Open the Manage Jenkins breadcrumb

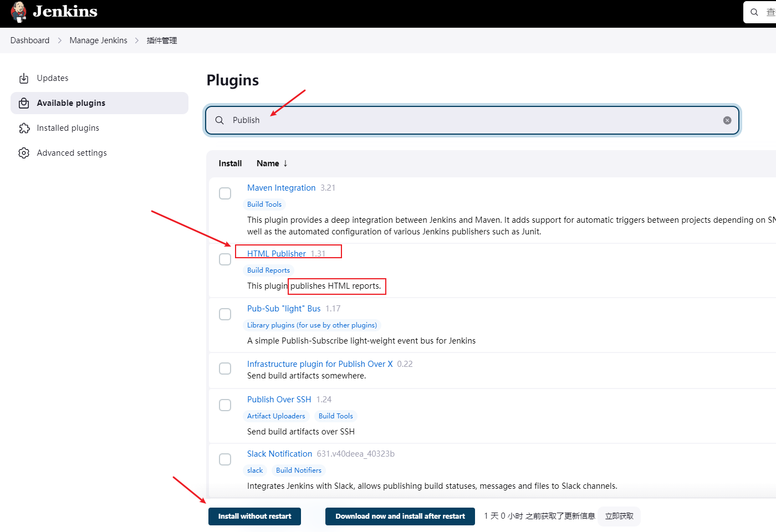coord(98,40)
